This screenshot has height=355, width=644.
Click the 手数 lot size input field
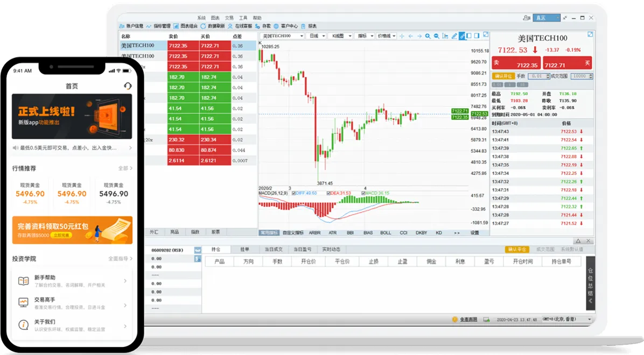click(x=540, y=76)
